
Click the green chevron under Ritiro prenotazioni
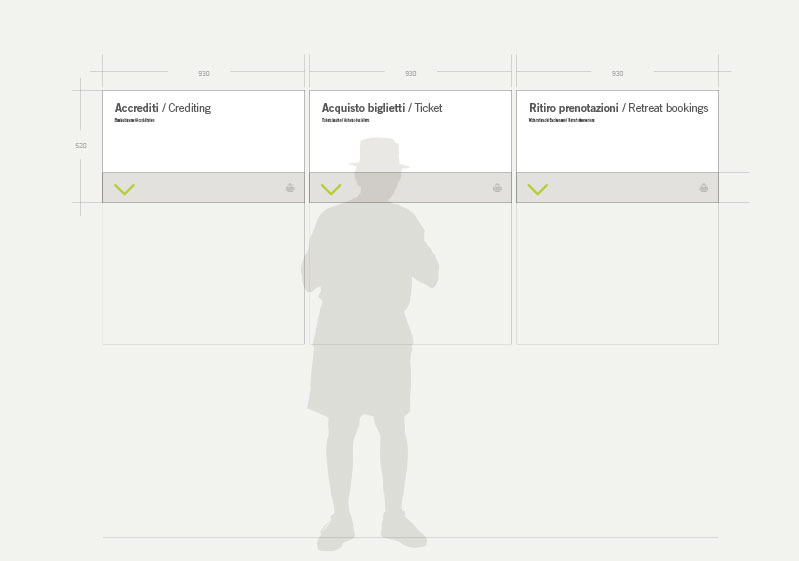tap(538, 190)
